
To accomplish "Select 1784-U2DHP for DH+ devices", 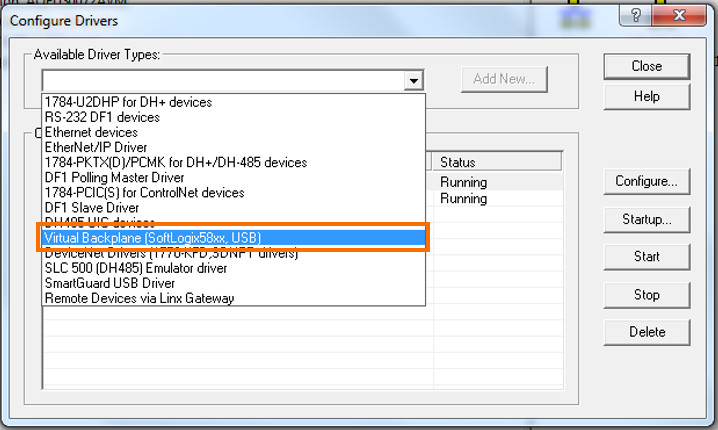I will click(x=234, y=102).
